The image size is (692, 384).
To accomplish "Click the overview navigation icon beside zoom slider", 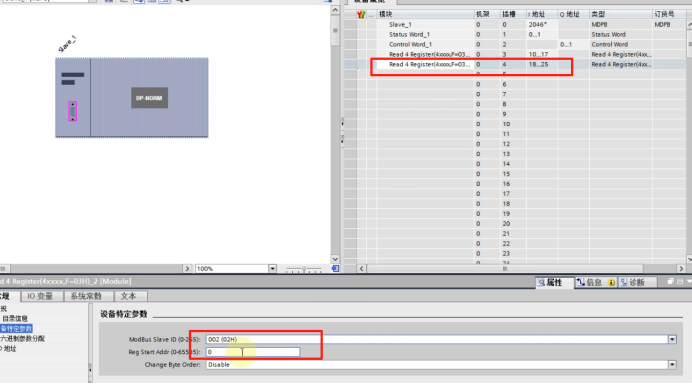I will click(x=335, y=268).
